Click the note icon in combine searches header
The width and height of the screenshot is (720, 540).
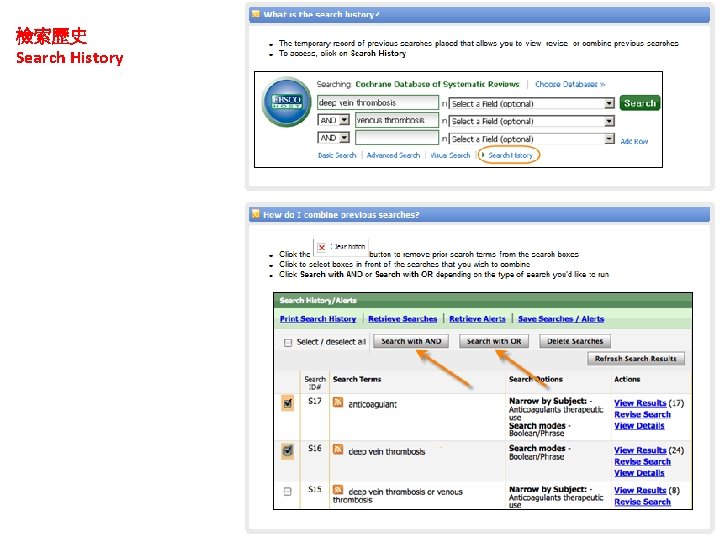(256, 214)
